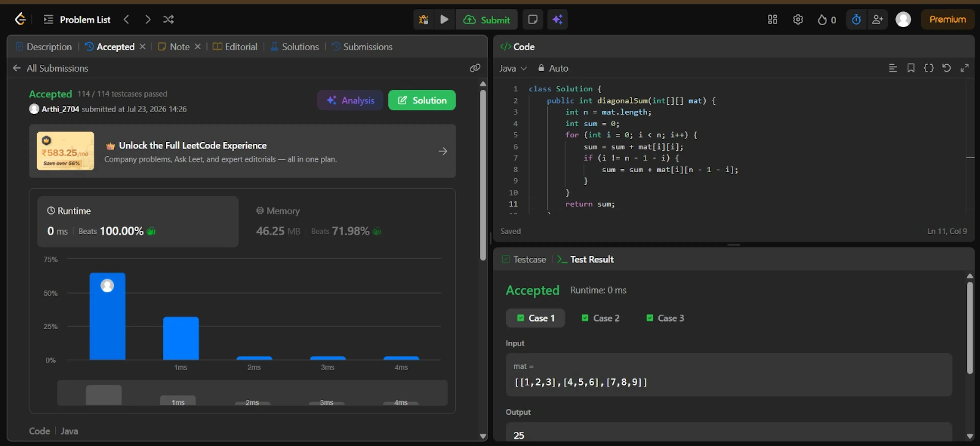
Task: Open the settings gear icon
Action: 798,19
